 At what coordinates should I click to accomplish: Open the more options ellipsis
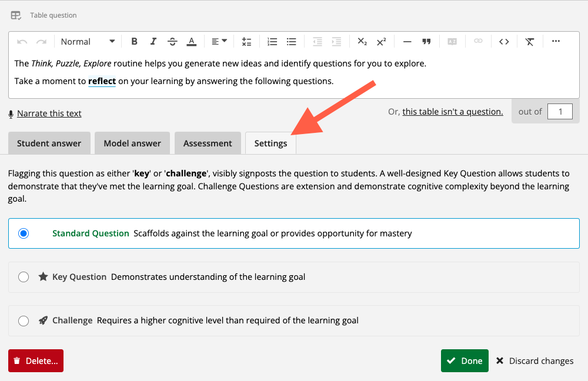click(556, 41)
